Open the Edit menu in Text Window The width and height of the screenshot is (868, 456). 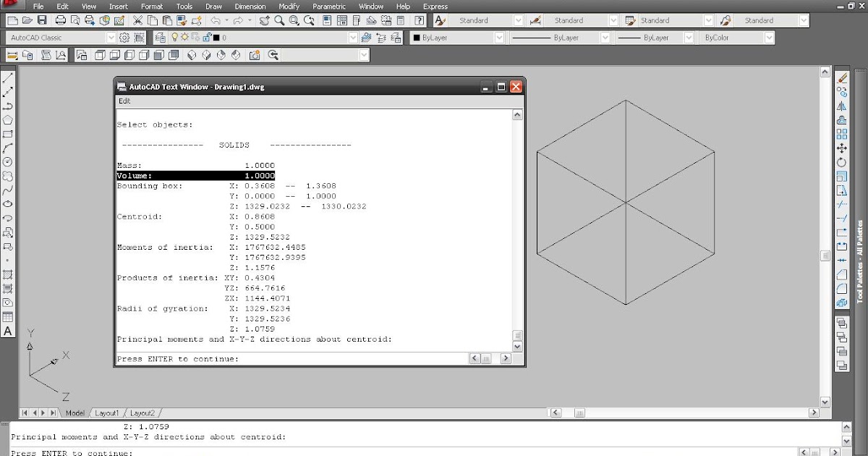(x=124, y=101)
